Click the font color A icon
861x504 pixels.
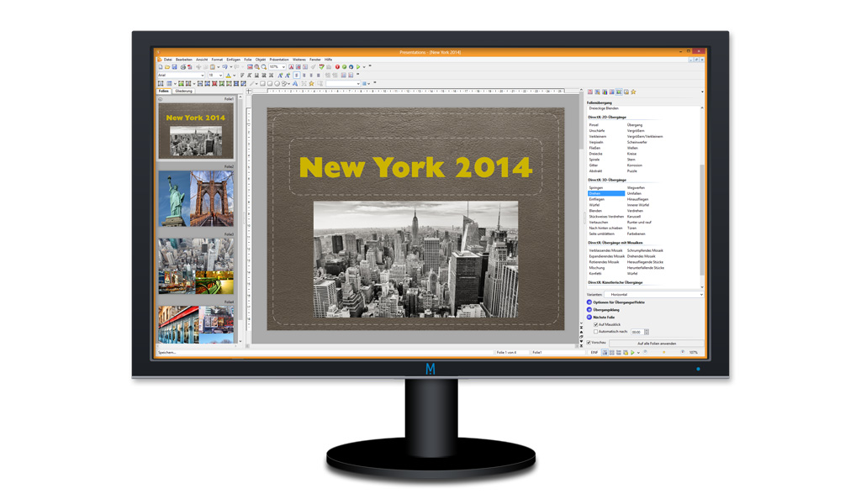[x=229, y=75]
